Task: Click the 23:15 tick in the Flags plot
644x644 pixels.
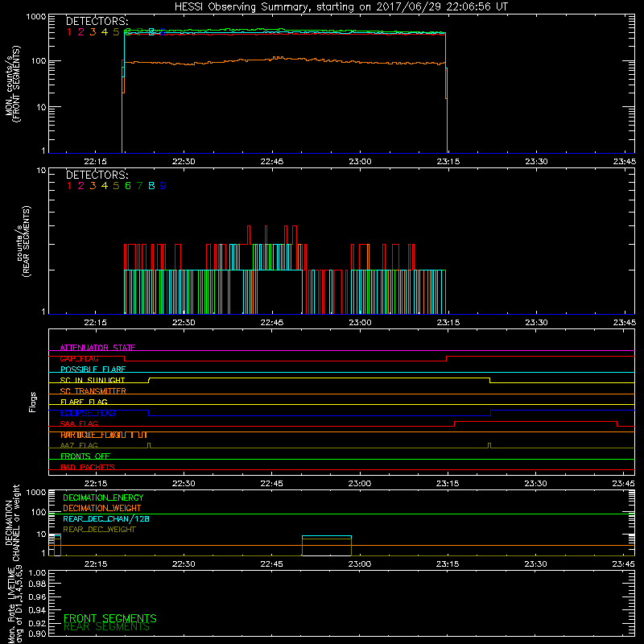Action: pos(448,484)
